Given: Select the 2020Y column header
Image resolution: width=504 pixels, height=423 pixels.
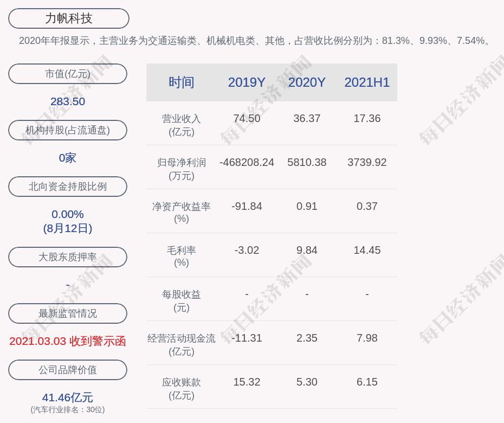Looking at the screenshot, I should tap(307, 82).
